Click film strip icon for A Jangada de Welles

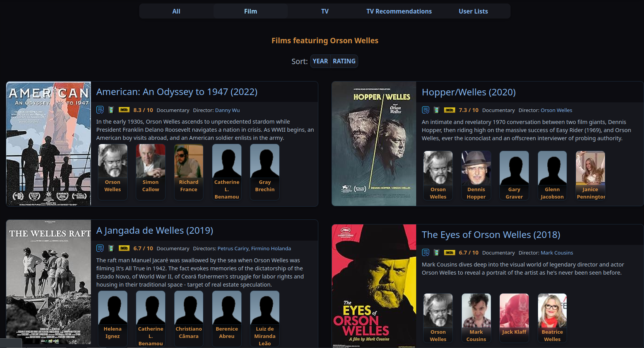point(111,248)
